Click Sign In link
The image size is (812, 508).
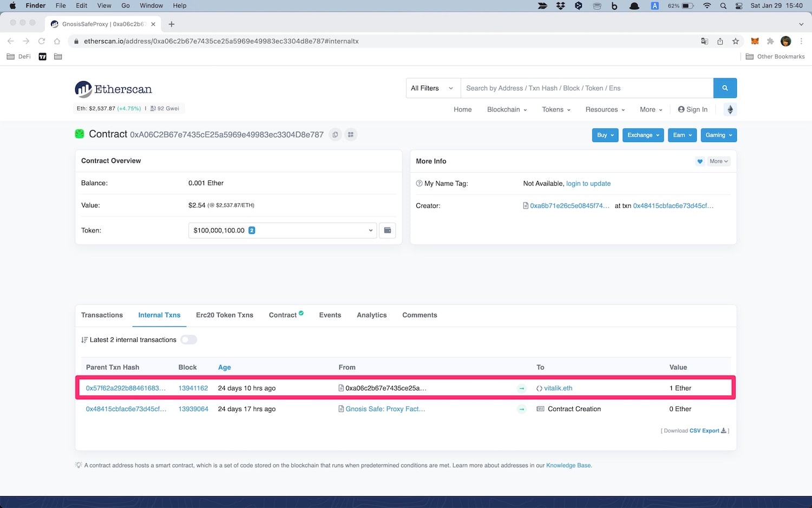click(x=692, y=109)
